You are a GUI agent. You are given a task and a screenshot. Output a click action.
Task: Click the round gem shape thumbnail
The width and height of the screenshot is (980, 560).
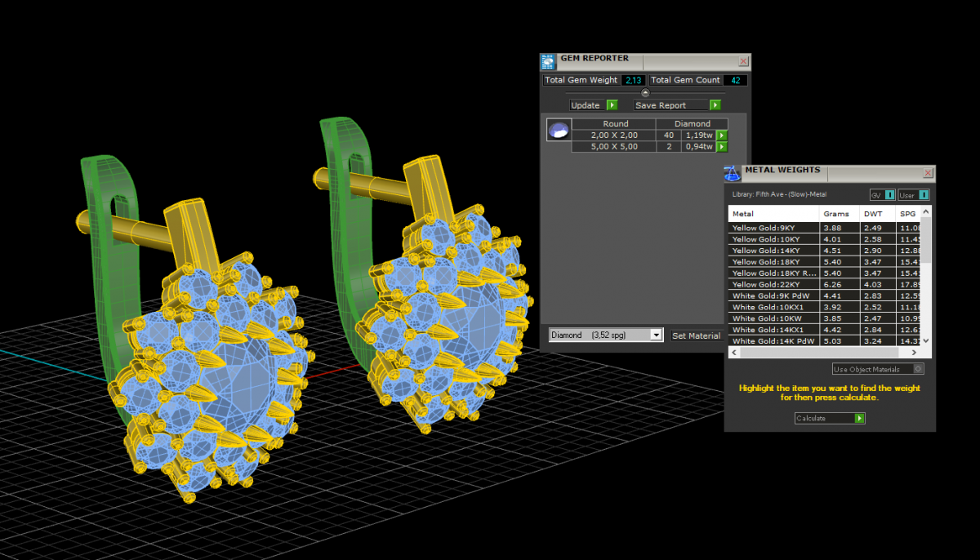pos(559,131)
